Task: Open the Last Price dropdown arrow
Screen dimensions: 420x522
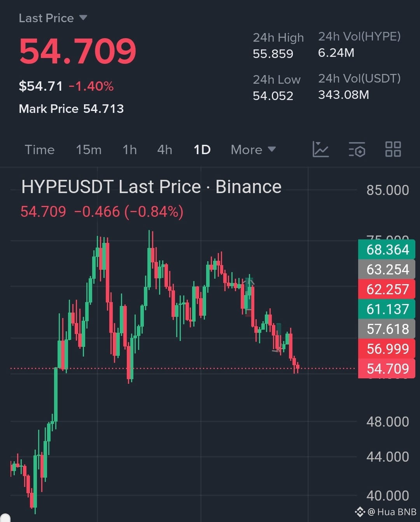Action: click(83, 18)
